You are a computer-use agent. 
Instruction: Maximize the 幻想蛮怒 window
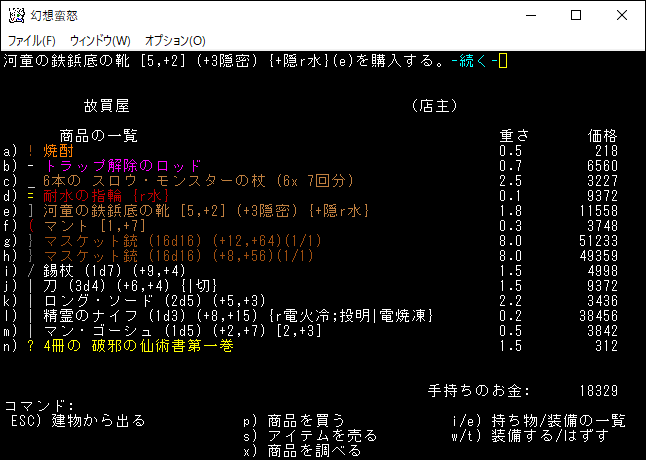click(x=576, y=15)
